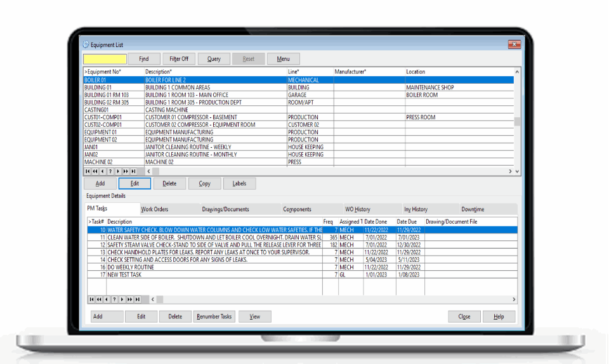This screenshot has width=609, height=364.
Task: Skip forward a page in PM Tasks navigator
Action: [130, 299]
